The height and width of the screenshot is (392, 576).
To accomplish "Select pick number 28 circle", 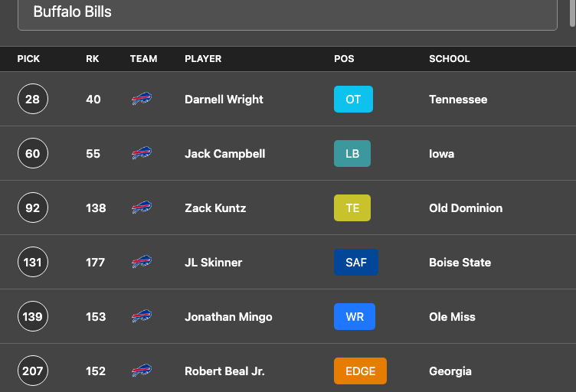I will point(33,99).
